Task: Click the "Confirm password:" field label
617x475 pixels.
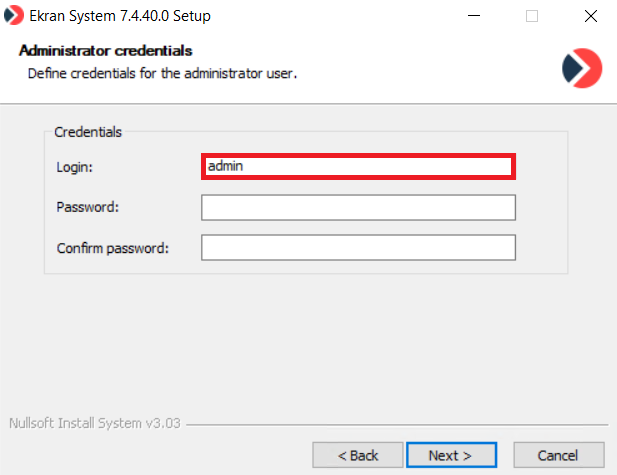Action: point(112,247)
